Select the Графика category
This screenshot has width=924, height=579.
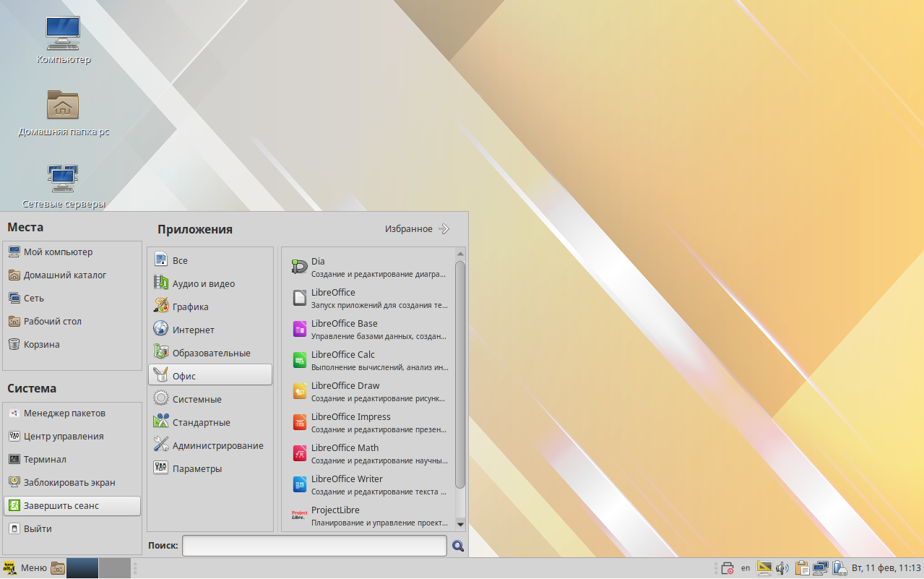point(210,306)
